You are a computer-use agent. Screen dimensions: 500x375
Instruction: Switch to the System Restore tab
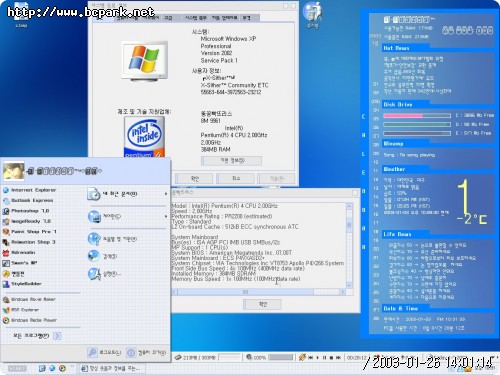196,18
